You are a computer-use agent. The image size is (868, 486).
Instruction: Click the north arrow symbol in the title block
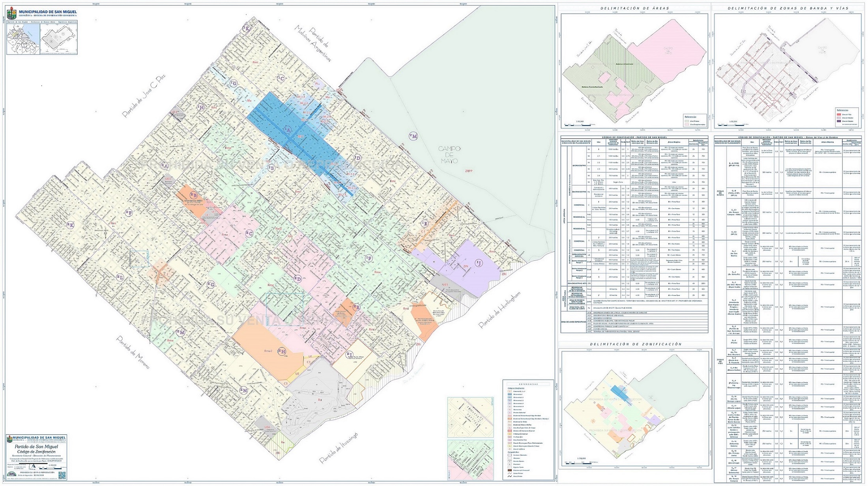pos(33,466)
